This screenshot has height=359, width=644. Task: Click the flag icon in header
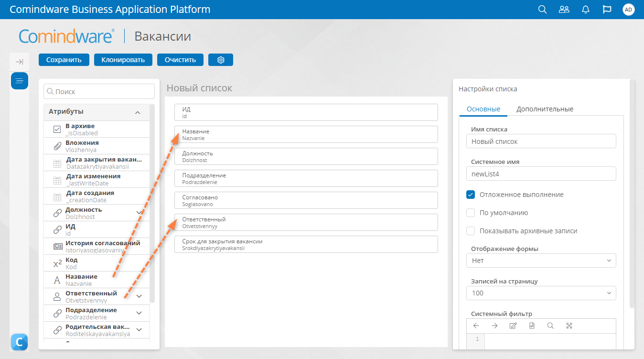pos(607,10)
